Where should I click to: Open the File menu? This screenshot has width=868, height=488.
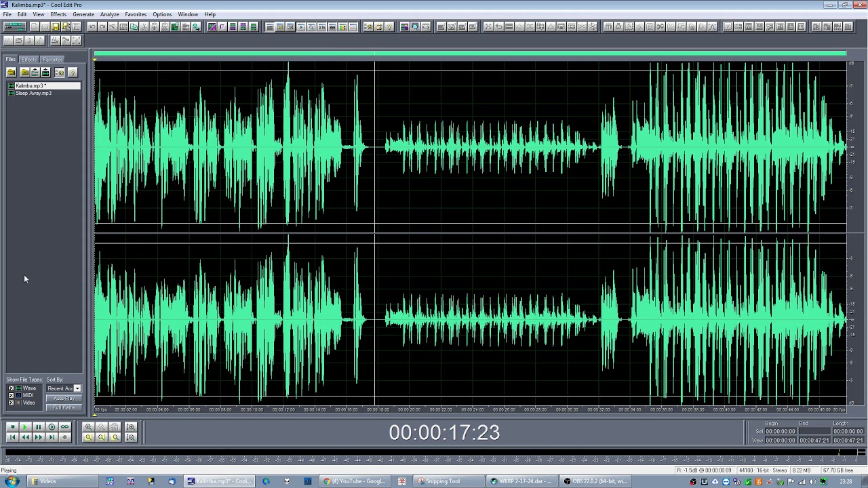7,14
